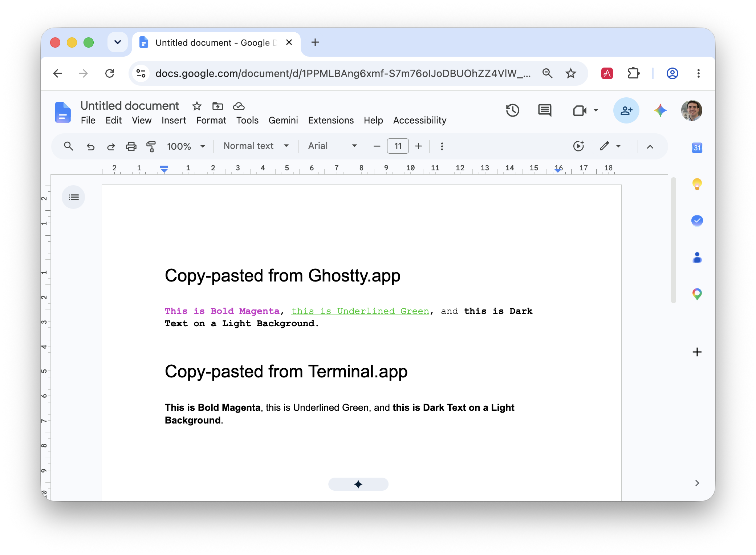Open the editing mode pencil dropdown
This screenshot has height=555, width=756.
(x=610, y=146)
